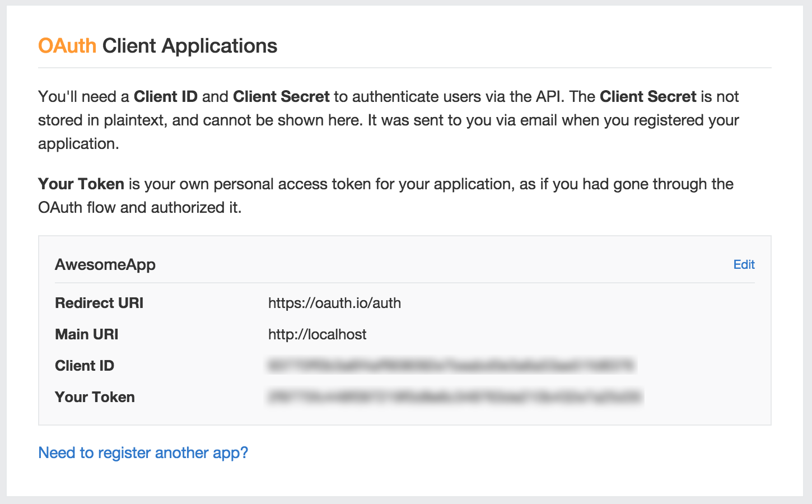Screen dimensions: 812x504
Task: Click the Your Token row label
Action: tap(95, 397)
